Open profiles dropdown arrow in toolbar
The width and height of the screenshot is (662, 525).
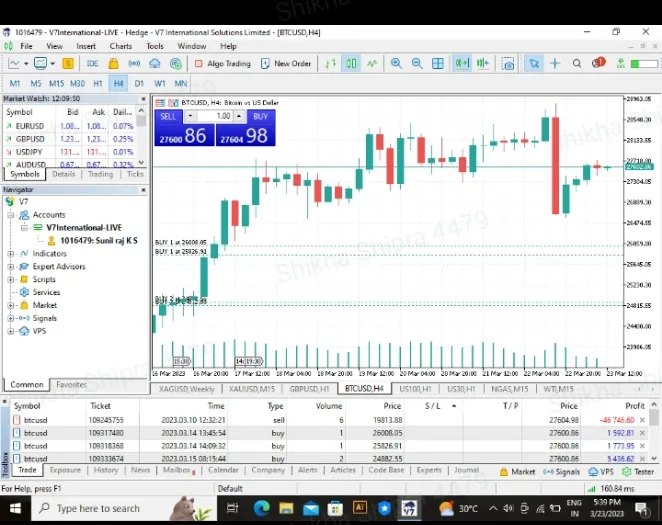(53, 64)
